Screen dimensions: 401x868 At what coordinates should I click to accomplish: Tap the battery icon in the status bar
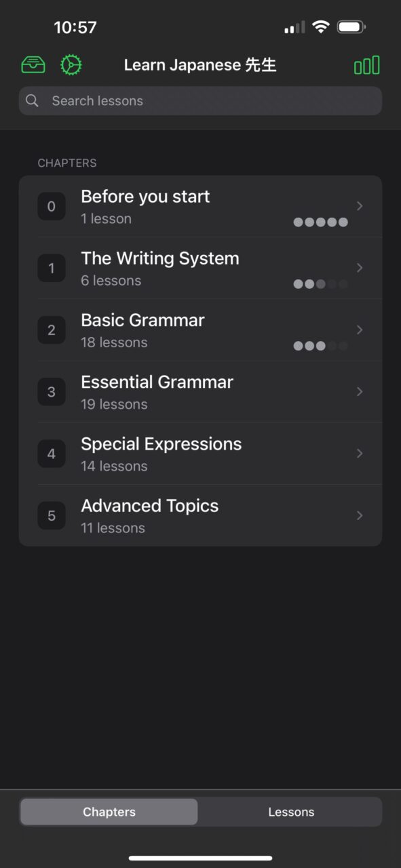click(351, 27)
